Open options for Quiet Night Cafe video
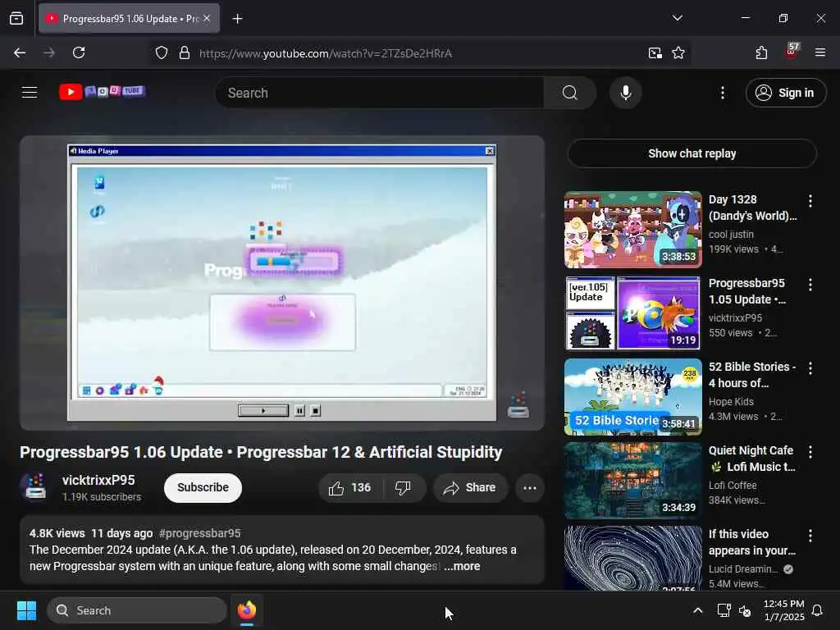 pyautogui.click(x=810, y=452)
